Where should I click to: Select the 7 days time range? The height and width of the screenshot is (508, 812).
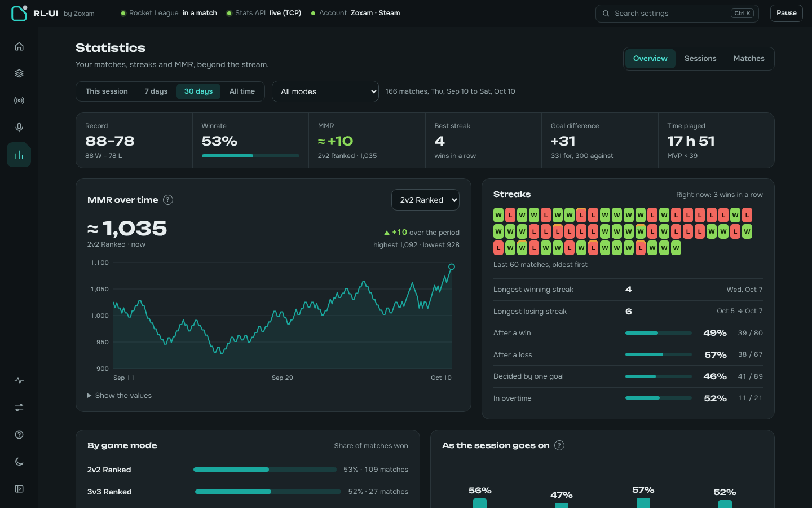point(156,91)
